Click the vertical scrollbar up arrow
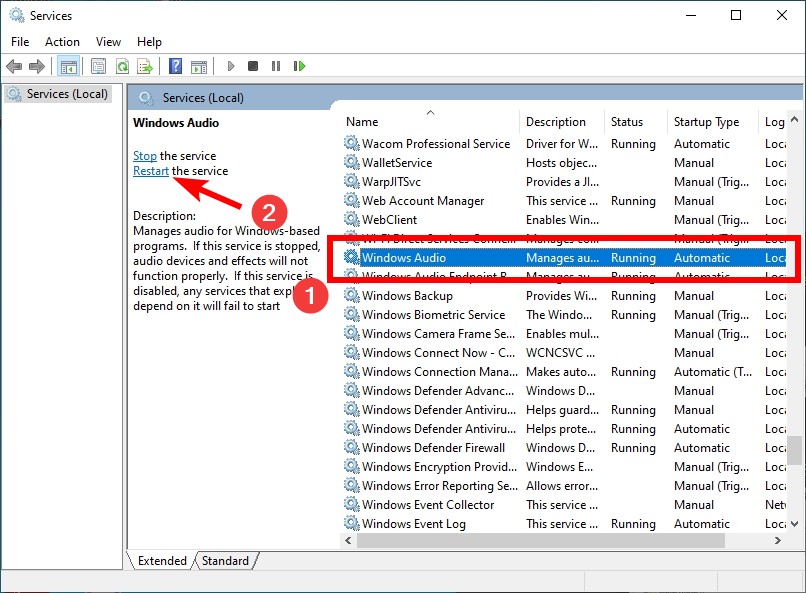Image resolution: width=806 pixels, height=593 pixels. click(795, 119)
